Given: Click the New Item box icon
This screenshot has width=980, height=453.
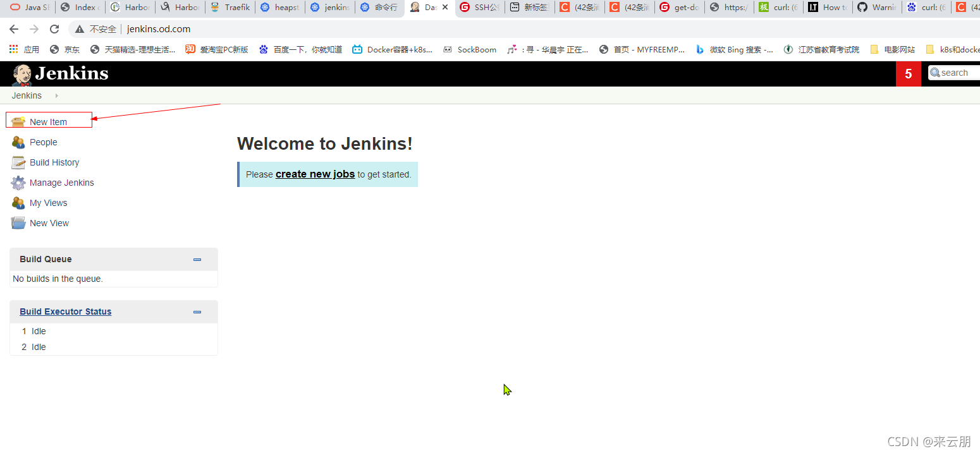Looking at the screenshot, I should (x=18, y=121).
